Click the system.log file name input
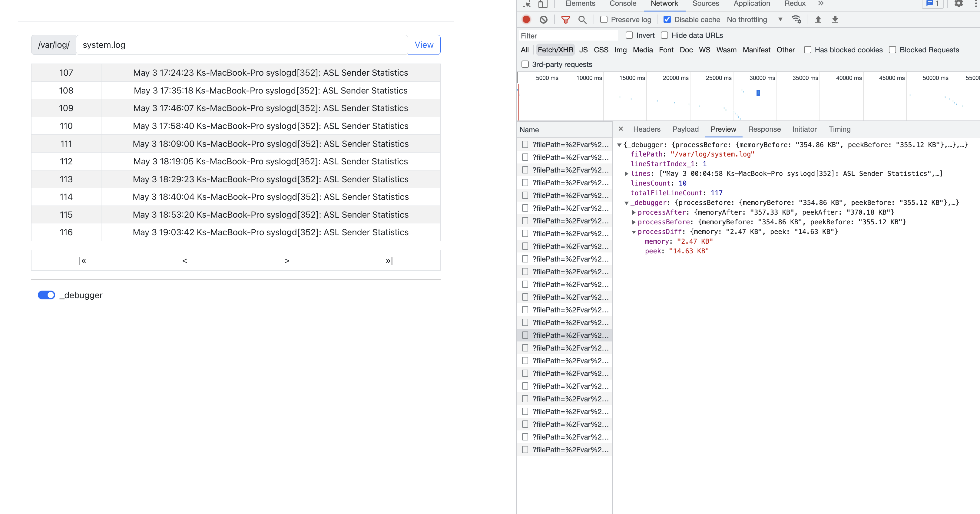 tap(242, 45)
